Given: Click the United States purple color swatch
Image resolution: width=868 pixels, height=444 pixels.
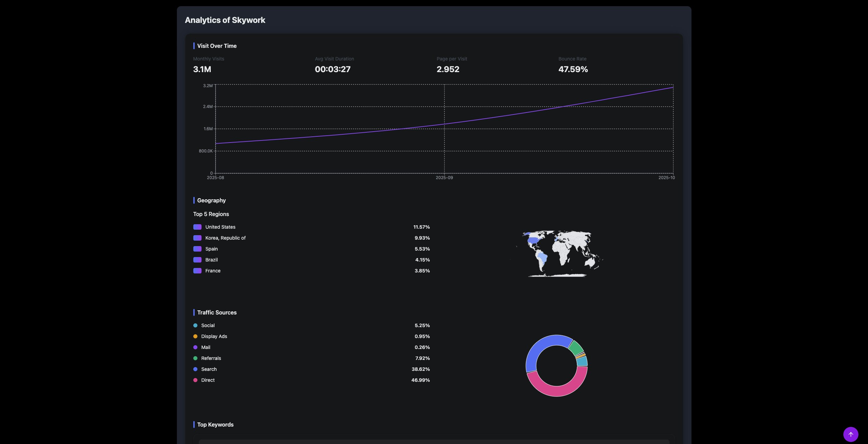Looking at the screenshot, I should 197,227.
